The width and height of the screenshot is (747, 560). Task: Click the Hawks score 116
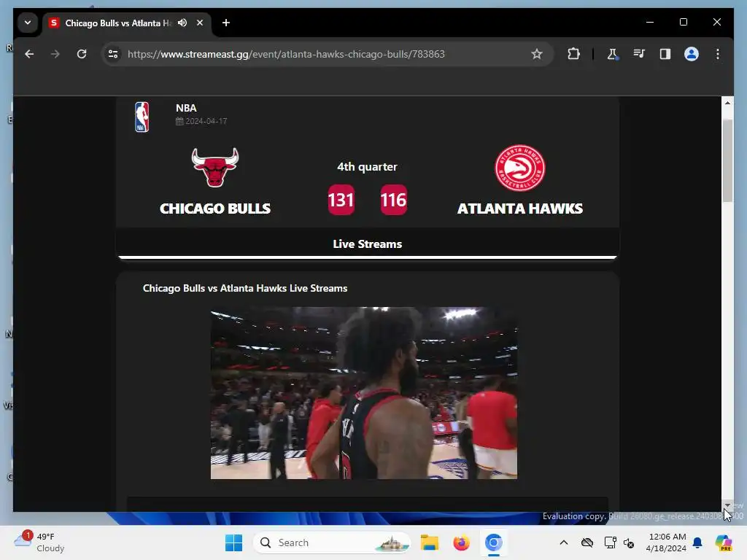click(x=393, y=200)
